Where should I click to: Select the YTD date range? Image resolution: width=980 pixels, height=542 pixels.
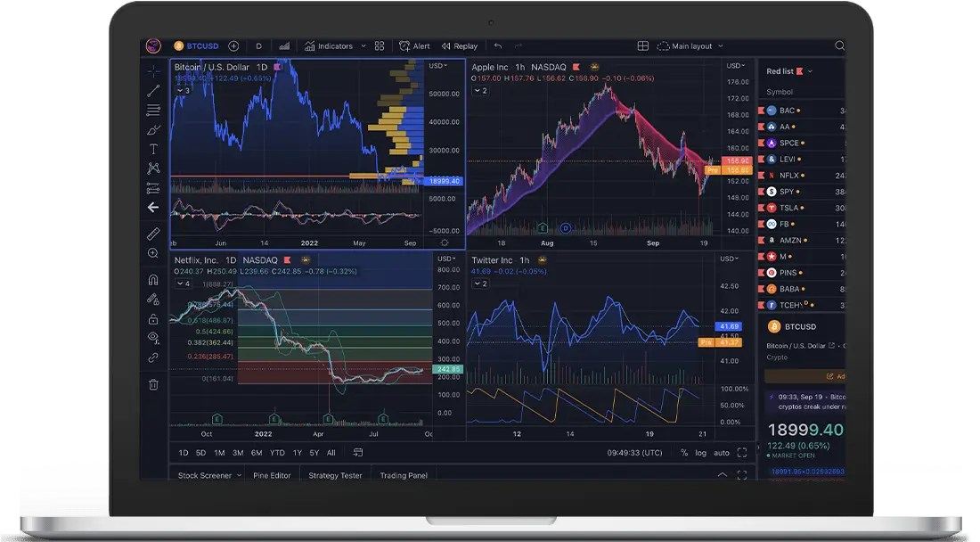coord(277,453)
